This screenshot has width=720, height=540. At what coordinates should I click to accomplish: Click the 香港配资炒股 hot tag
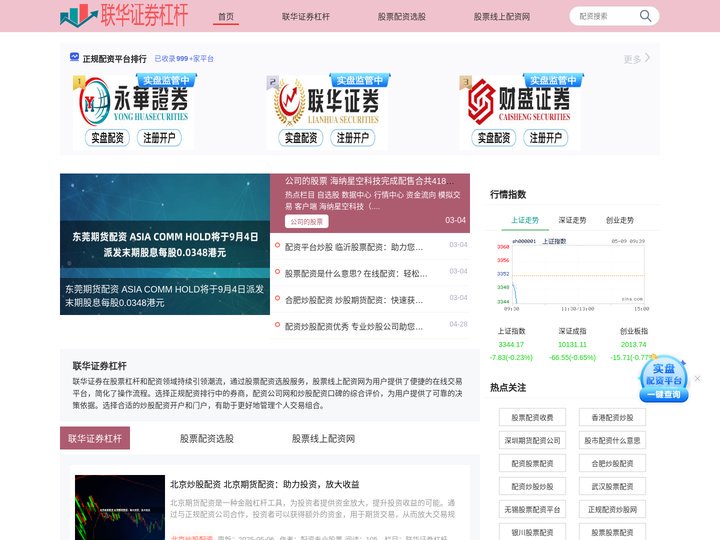612,417
